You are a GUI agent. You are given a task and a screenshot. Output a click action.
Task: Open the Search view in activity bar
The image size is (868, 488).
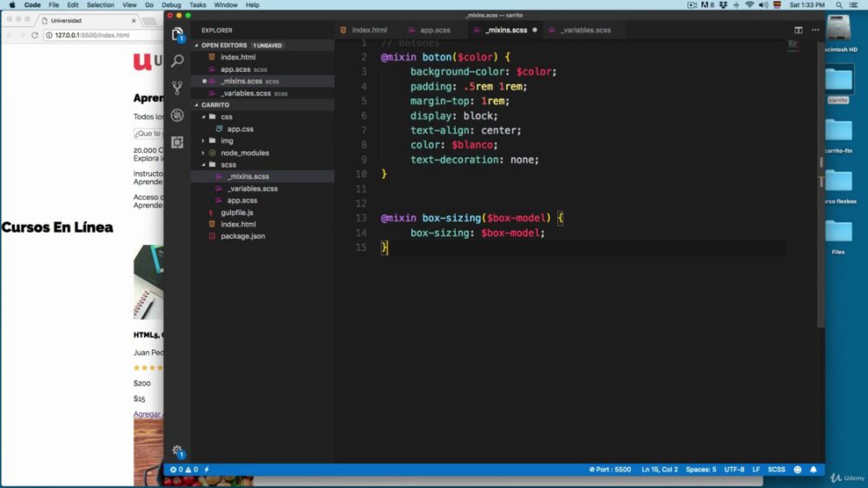[x=177, y=61]
